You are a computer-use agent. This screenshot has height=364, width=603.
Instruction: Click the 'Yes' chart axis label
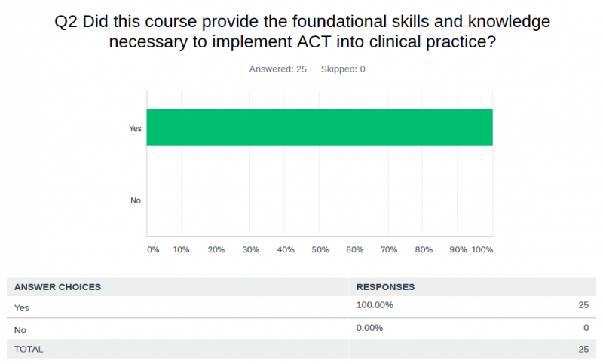click(135, 128)
